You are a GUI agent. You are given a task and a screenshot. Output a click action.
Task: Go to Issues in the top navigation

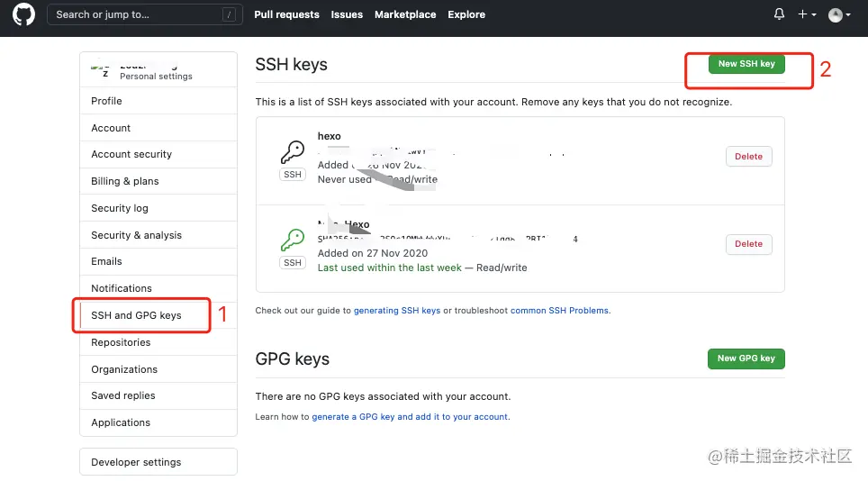pos(347,14)
